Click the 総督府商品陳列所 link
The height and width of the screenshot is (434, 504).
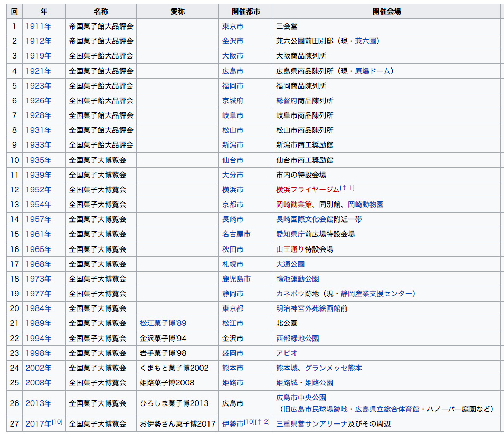pos(305,100)
